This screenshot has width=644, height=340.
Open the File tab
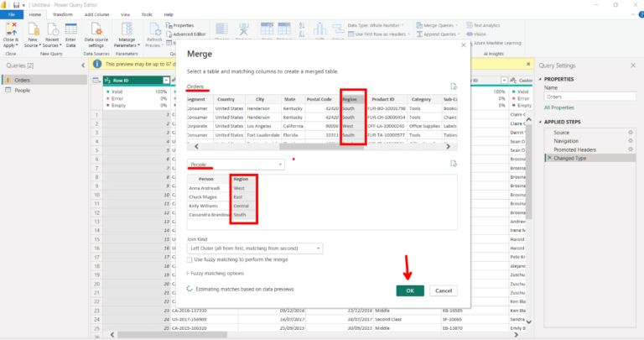pyautogui.click(x=12, y=14)
